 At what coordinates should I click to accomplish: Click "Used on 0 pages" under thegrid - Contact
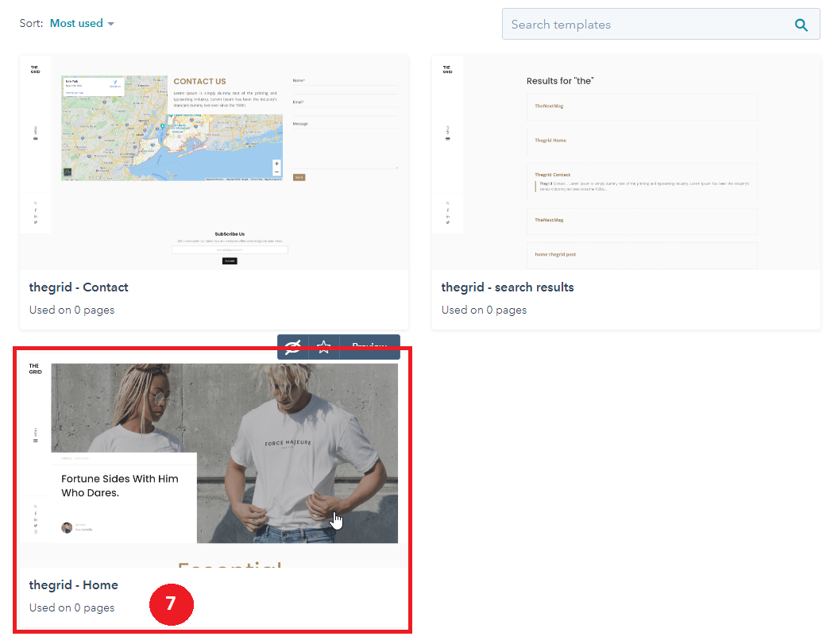[71, 310]
